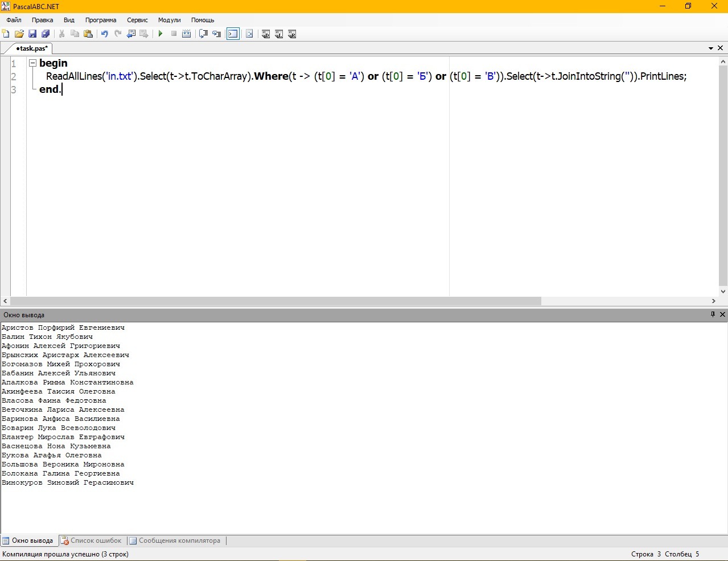Open the document list dropdown arrow
Image resolution: width=728 pixels, height=561 pixels.
click(711, 48)
